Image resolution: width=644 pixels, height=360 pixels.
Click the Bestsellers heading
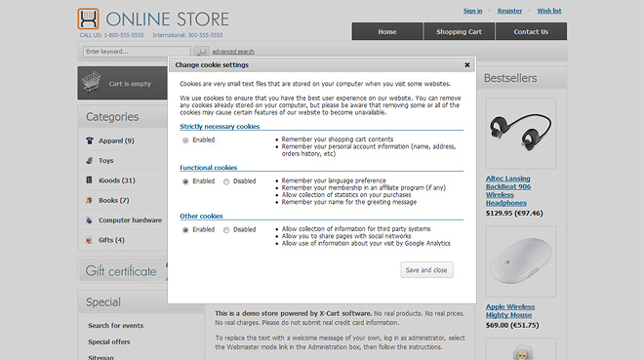coord(510,78)
